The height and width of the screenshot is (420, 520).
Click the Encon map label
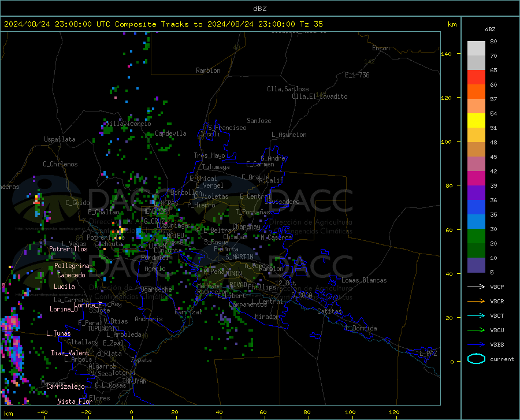381,48
